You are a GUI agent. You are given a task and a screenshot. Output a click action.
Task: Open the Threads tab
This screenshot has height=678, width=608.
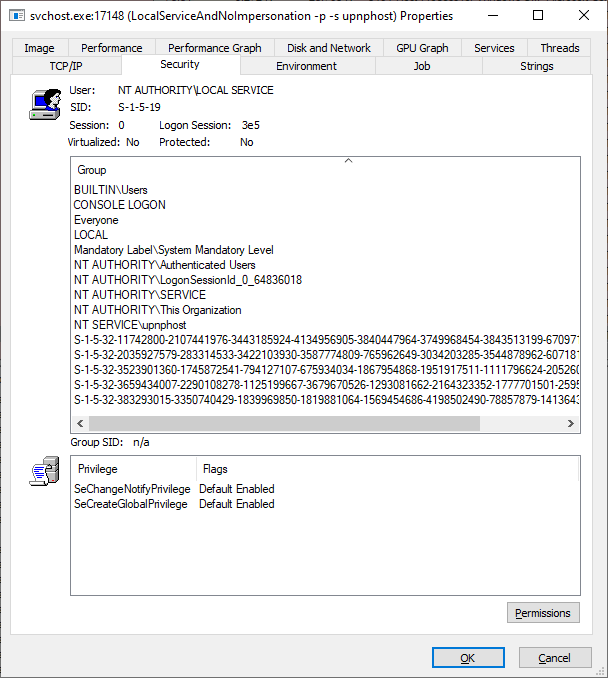click(559, 48)
